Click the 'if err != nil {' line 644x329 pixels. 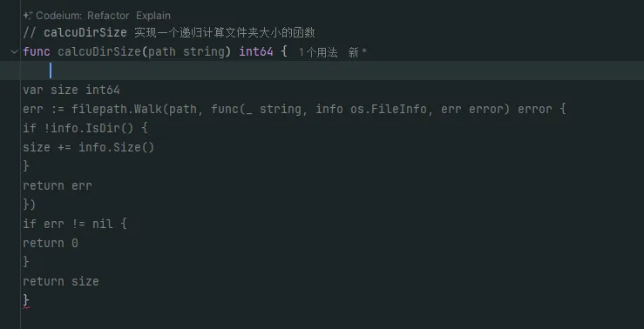pyautogui.click(x=75, y=224)
